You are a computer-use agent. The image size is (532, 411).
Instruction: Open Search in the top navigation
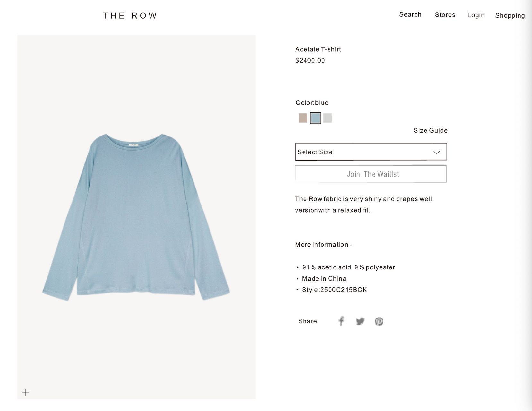click(x=410, y=14)
